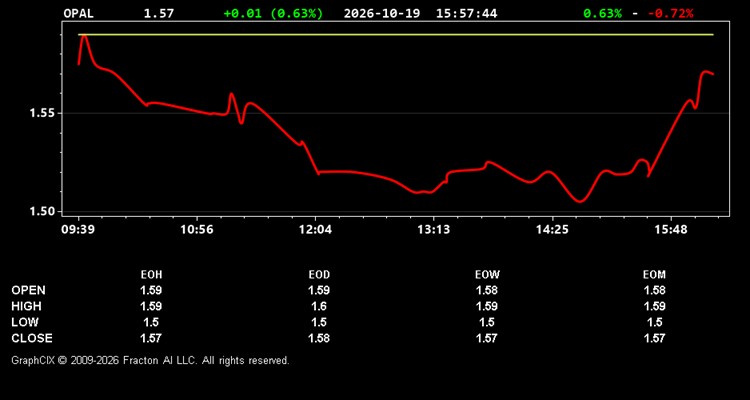Select the last price 1.57 in header

[159, 13]
